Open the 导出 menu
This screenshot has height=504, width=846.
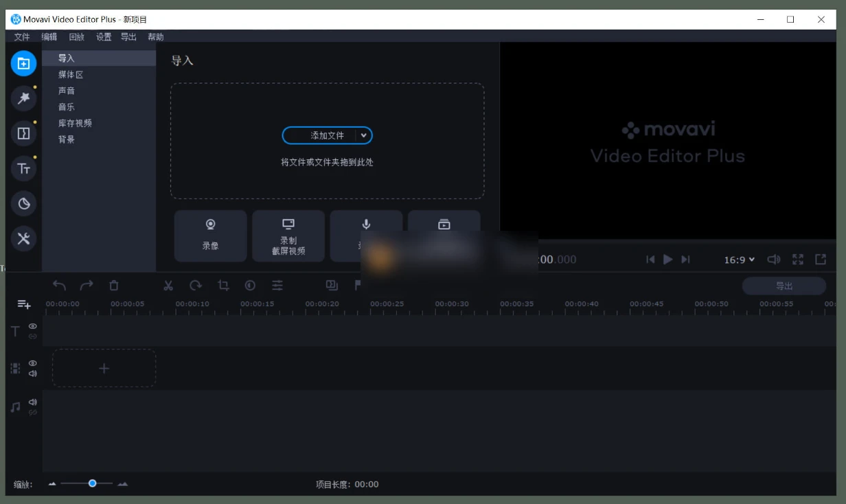128,36
